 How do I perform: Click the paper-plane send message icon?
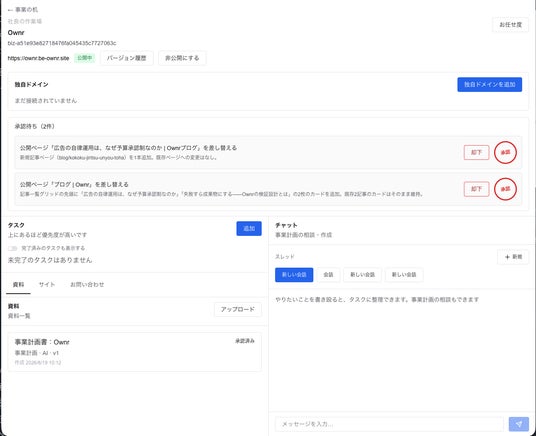pos(519,424)
